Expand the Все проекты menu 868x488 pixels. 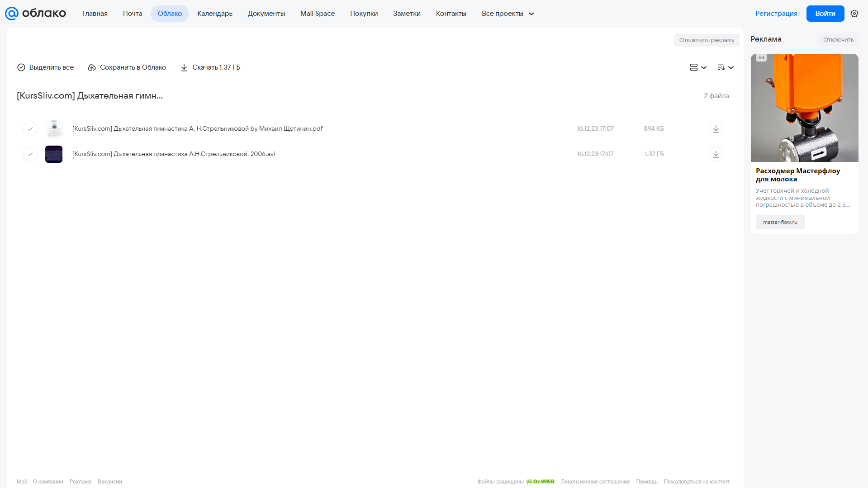pyautogui.click(x=508, y=14)
